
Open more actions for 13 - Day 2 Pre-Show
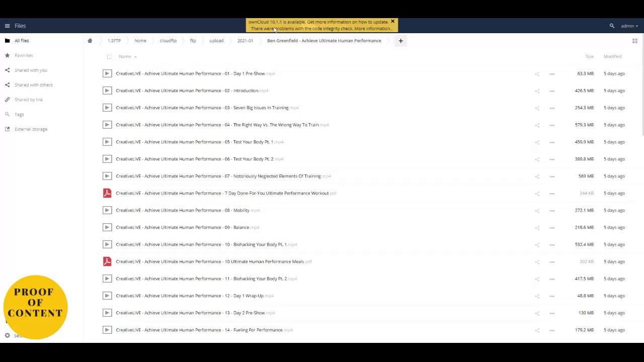(x=552, y=313)
